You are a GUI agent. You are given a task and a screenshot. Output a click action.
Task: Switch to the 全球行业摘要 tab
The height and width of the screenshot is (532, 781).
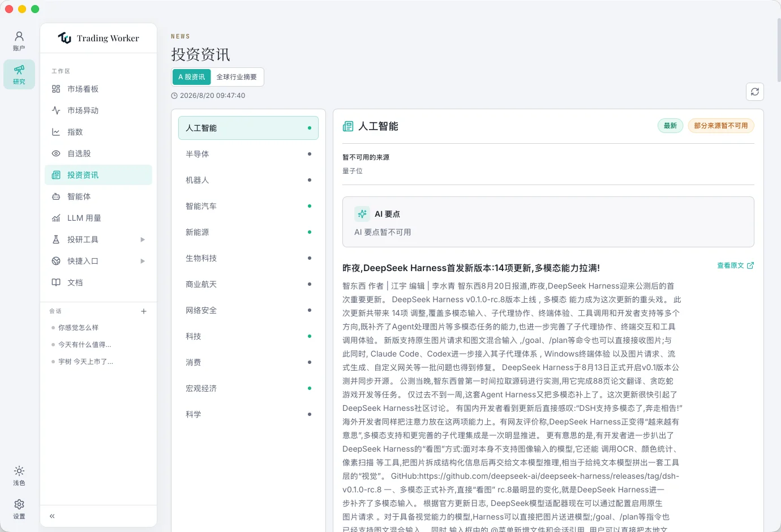[x=237, y=77]
